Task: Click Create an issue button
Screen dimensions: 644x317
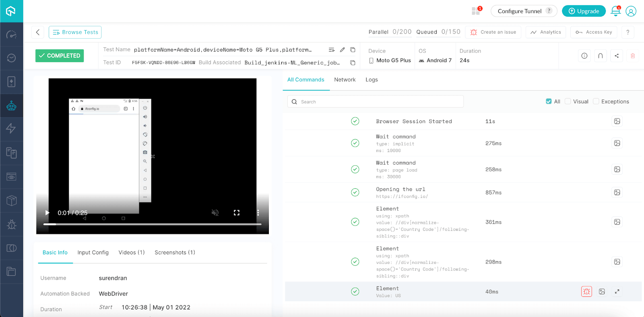Action: coord(493,32)
